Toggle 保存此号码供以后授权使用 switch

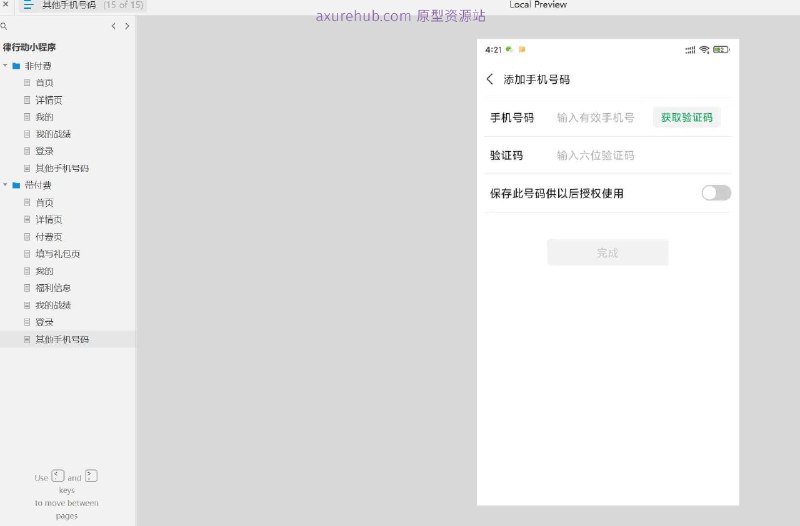(716, 193)
